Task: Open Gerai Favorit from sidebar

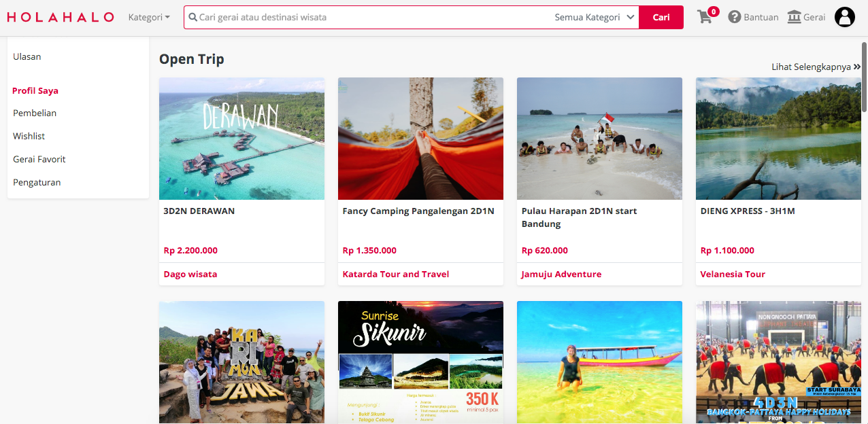Action: [x=39, y=159]
